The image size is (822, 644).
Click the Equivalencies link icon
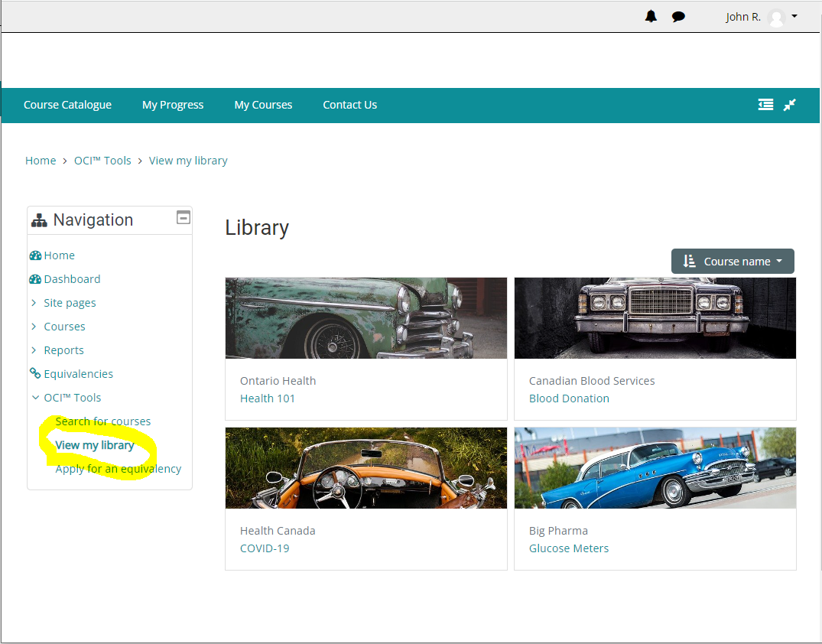(x=35, y=374)
